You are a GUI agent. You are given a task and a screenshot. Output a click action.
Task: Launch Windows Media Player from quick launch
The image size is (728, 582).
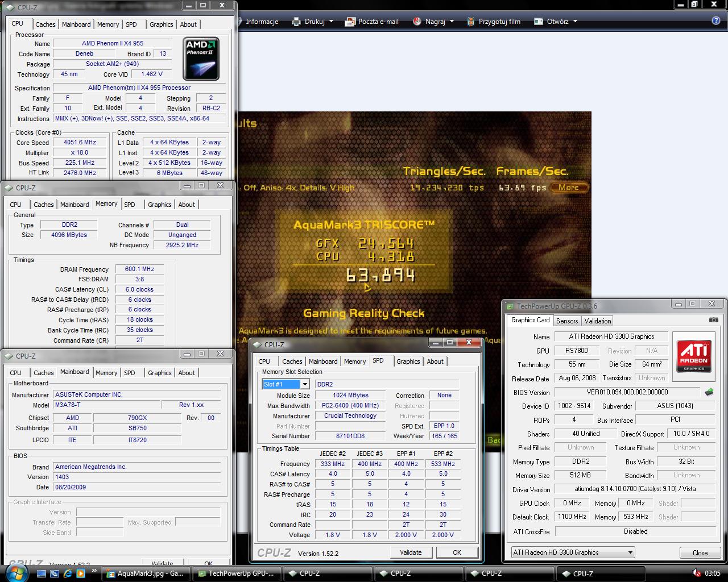80,573
